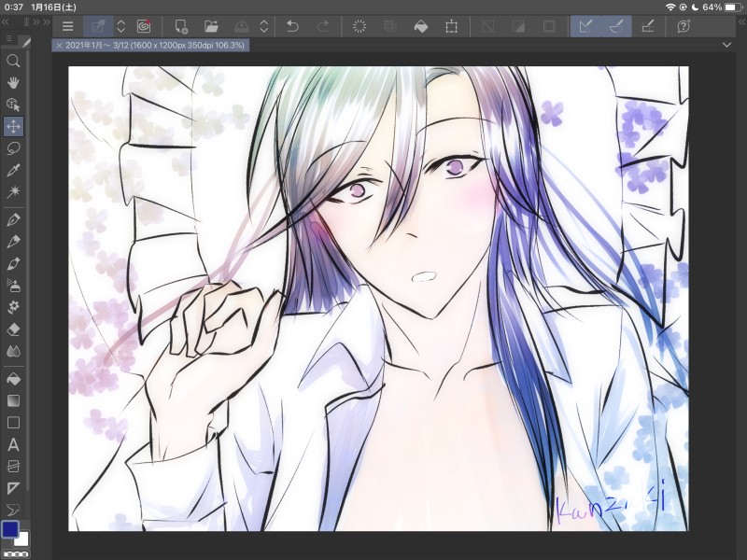Toggle Snap to Grid

(647, 27)
